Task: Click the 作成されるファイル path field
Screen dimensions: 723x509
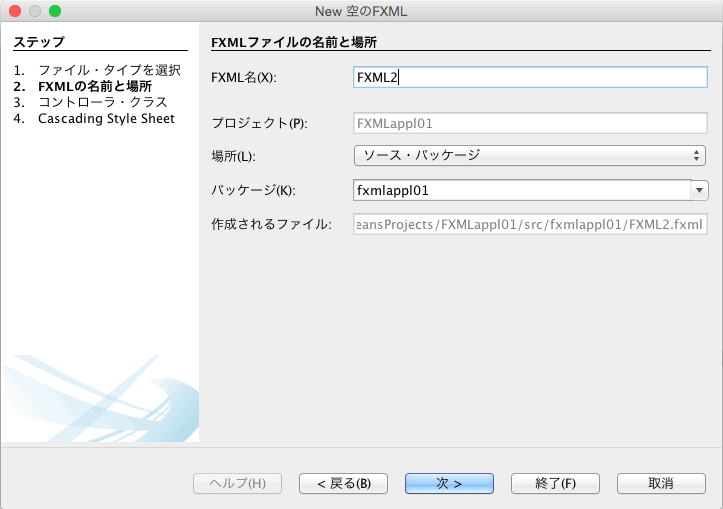Action: click(530, 224)
